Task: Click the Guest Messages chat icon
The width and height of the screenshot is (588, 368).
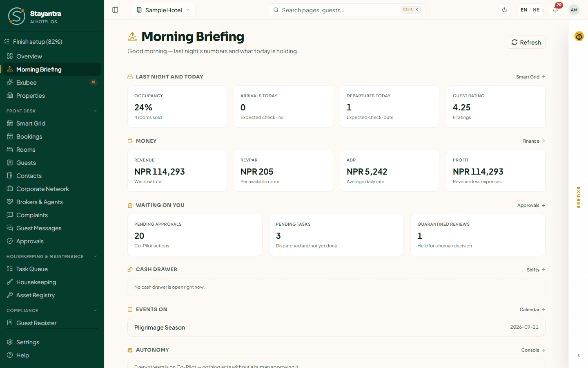Action: [x=10, y=228]
